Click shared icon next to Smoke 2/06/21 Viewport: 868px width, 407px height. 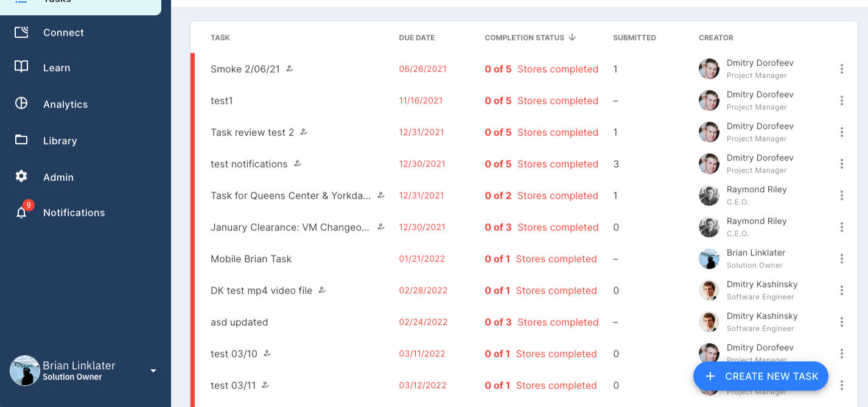(290, 69)
